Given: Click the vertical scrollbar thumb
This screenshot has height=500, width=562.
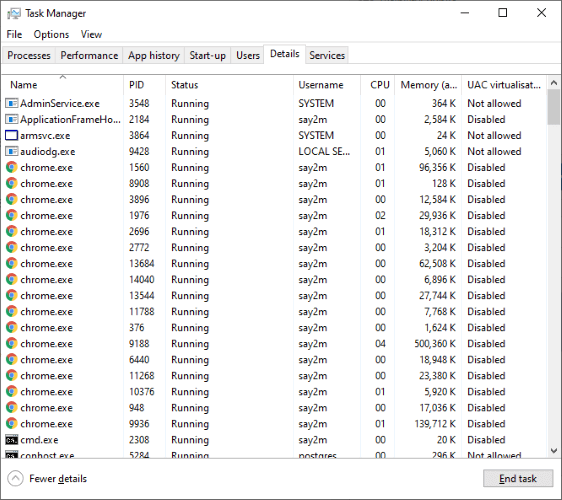Looking at the screenshot, I should coord(554,107).
